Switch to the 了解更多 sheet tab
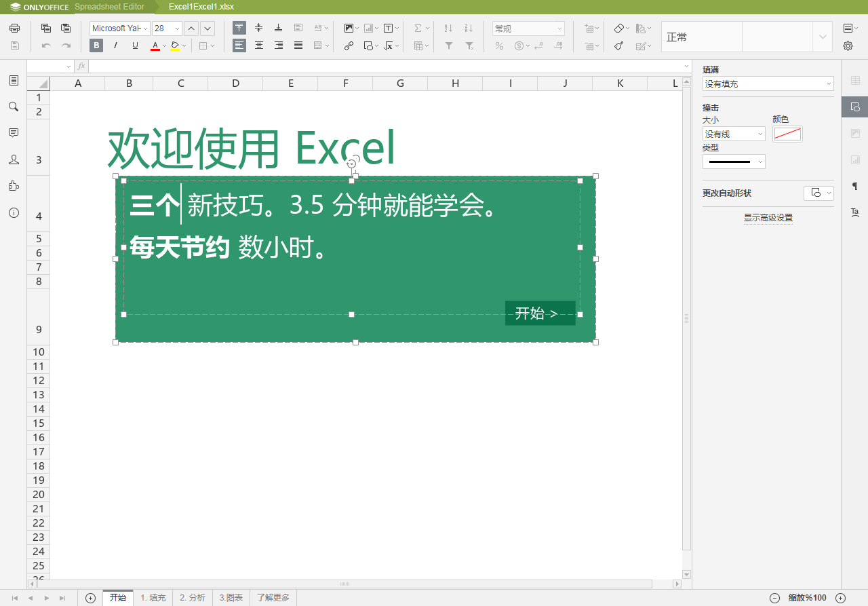 (x=273, y=598)
